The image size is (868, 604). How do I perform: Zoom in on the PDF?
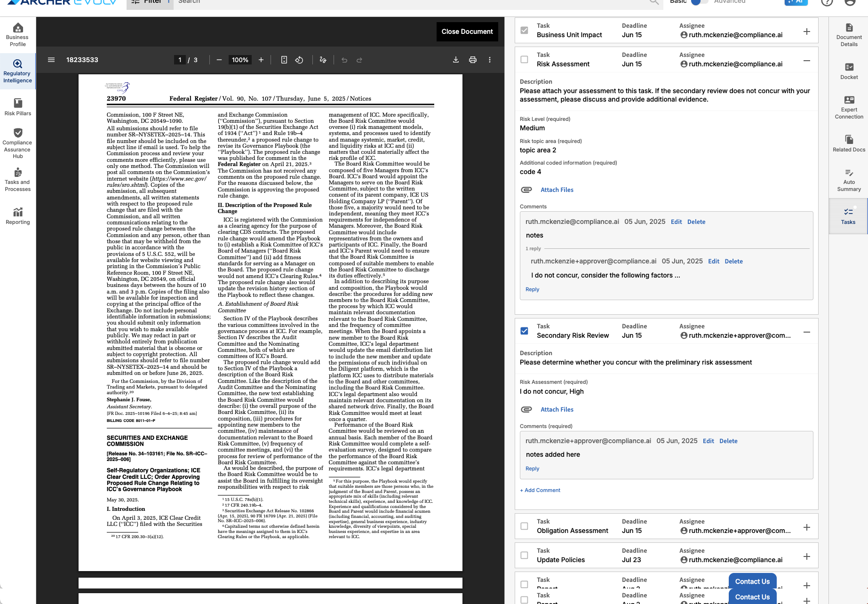point(261,60)
